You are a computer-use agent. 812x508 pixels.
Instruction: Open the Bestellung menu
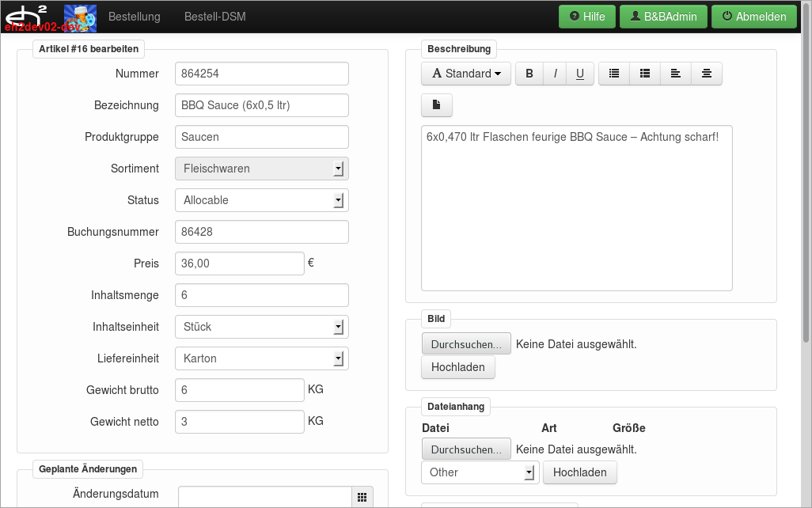[134, 17]
